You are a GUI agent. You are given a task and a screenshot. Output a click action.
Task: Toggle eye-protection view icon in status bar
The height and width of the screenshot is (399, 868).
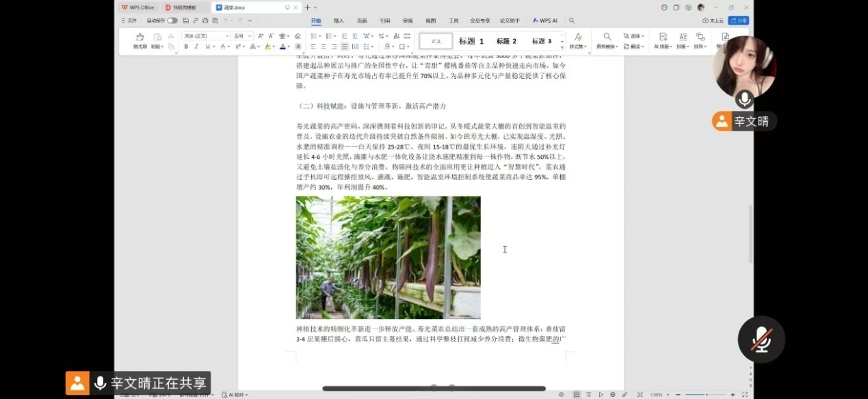[562, 395]
